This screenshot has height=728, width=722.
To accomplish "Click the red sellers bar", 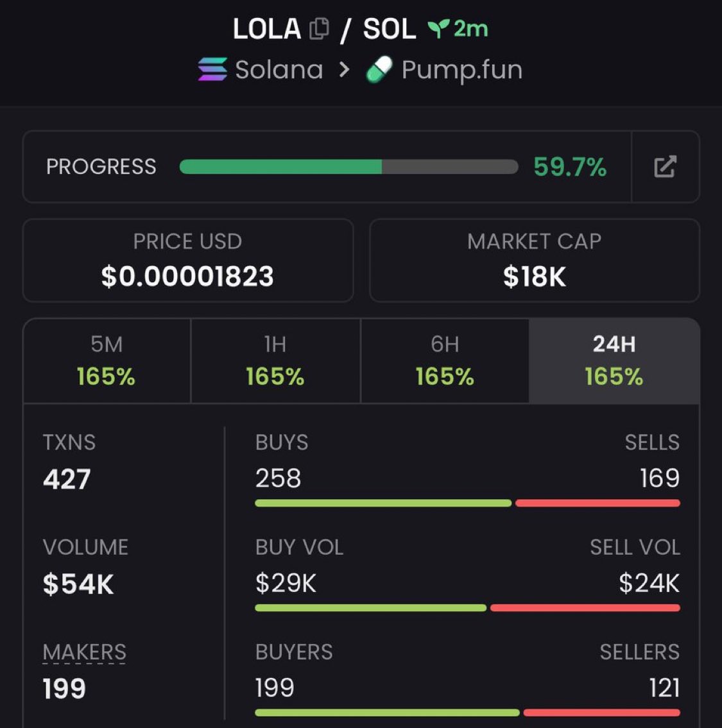I will click(x=601, y=713).
